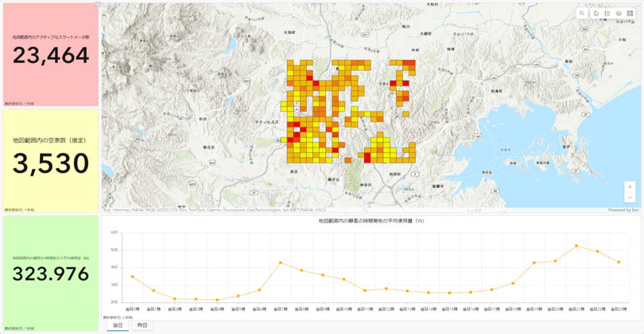
Task: Click the 23,464 smart meter indicator
Action: click(x=51, y=56)
